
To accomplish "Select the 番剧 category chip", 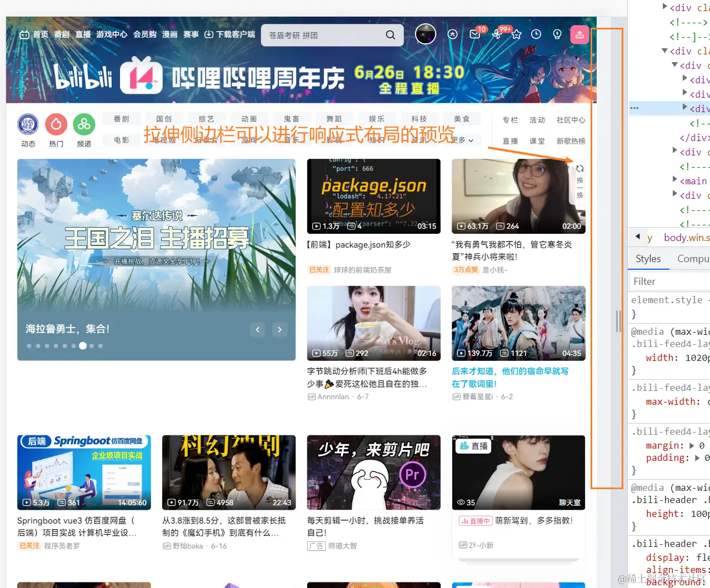I will [121, 119].
